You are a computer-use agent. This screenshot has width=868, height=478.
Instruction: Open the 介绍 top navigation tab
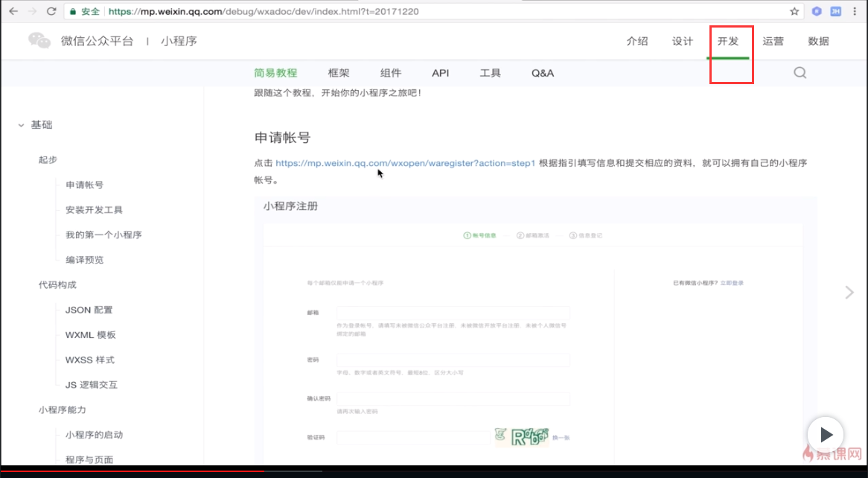(x=637, y=41)
